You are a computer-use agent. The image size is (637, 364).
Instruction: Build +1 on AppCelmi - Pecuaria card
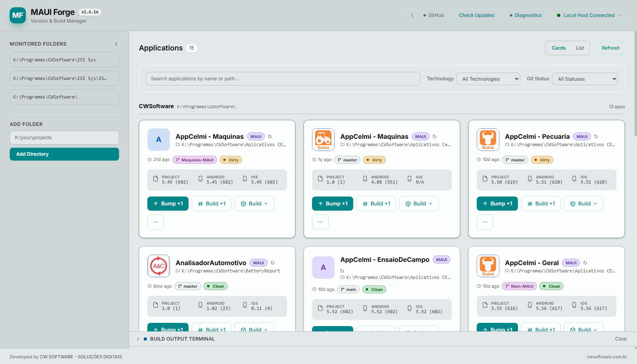coord(541,203)
